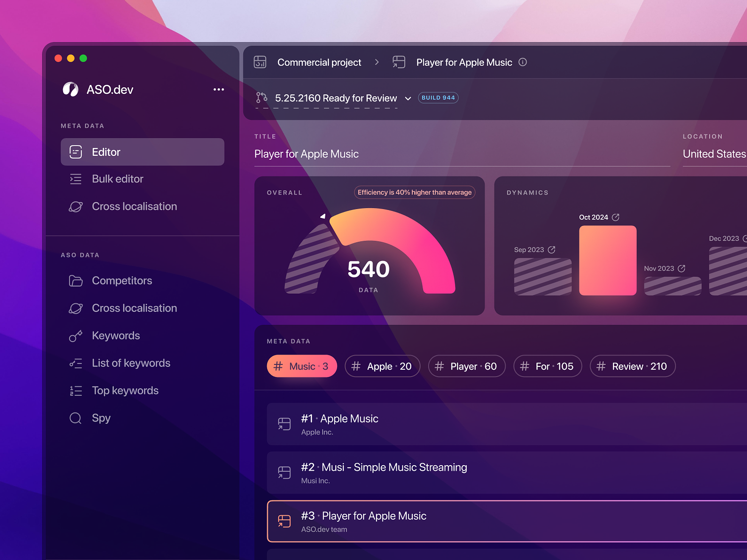Viewport: 747px width, 560px height.
Task: Open the ASO.dev logo menu
Action: tap(71, 89)
